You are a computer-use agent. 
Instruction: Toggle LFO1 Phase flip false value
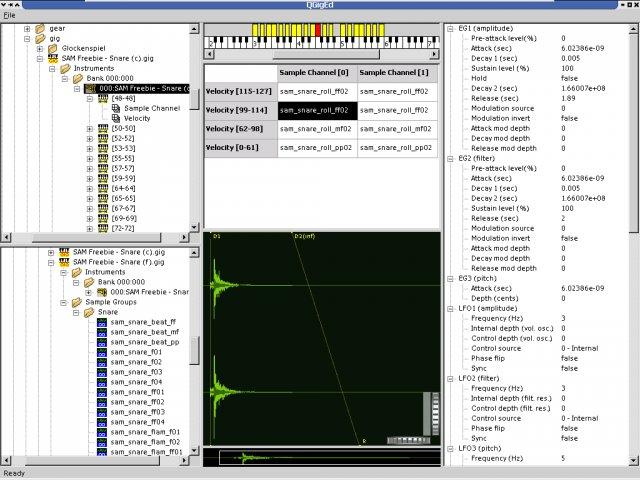[569, 357]
